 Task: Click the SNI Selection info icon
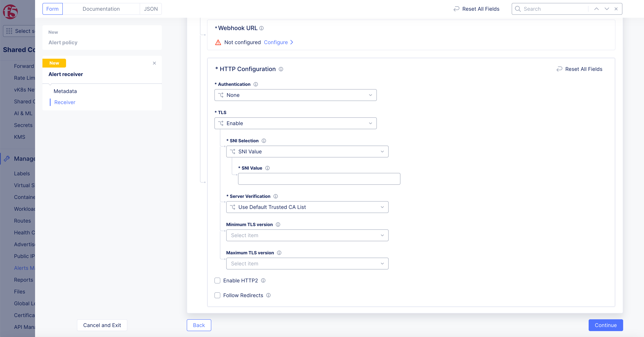coord(264,141)
